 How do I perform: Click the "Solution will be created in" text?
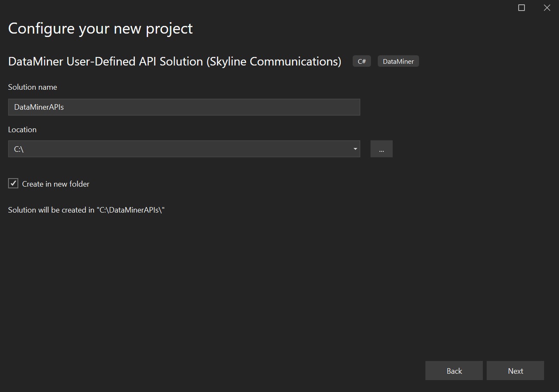click(x=86, y=210)
